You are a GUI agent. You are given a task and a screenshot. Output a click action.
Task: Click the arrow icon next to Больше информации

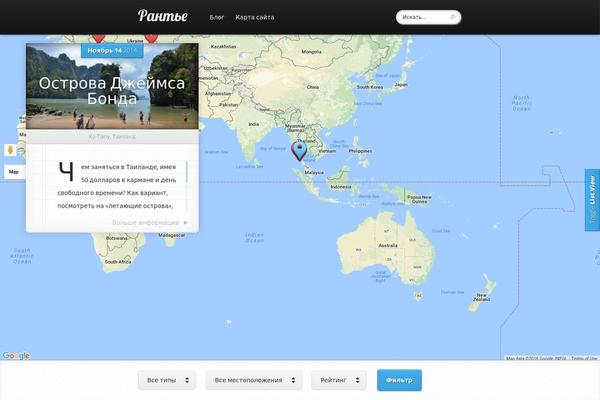click(x=186, y=222)
